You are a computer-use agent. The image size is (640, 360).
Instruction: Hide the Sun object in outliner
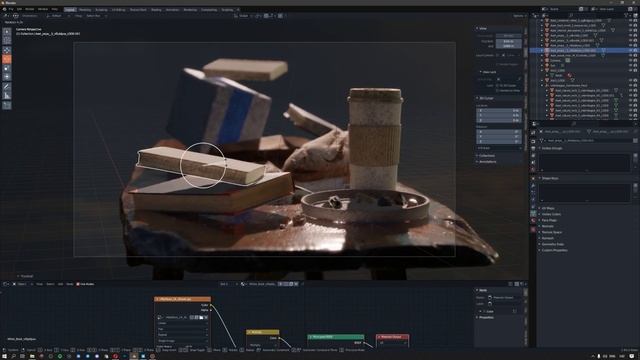(630, 65)
